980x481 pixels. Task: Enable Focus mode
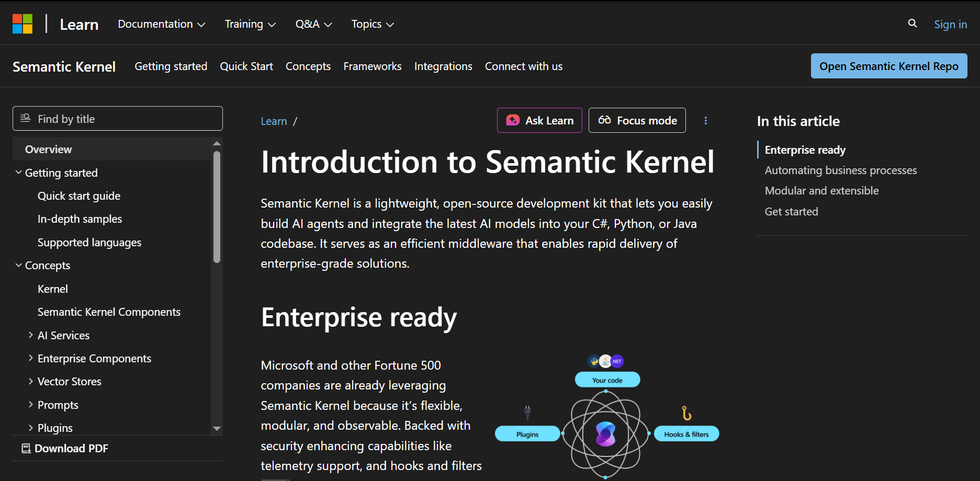(x=637, y=121)
